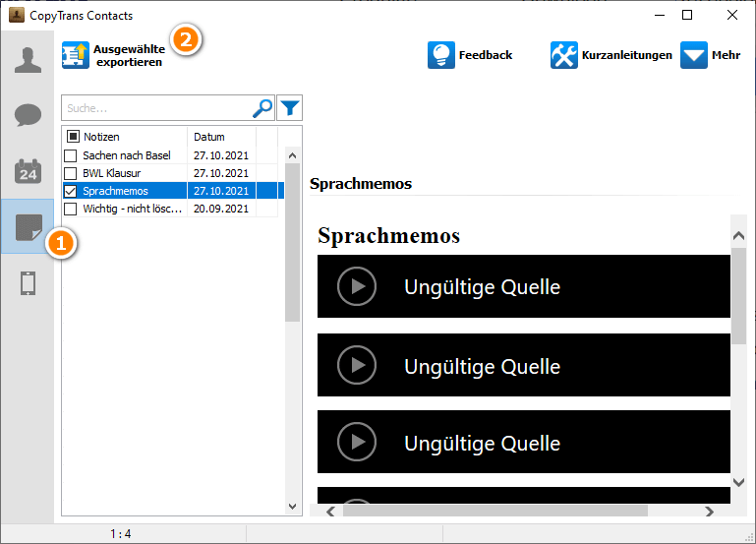This screenshot has width=756, height=544.
Task: Open the filter funnel button
Action: (290, 108)
